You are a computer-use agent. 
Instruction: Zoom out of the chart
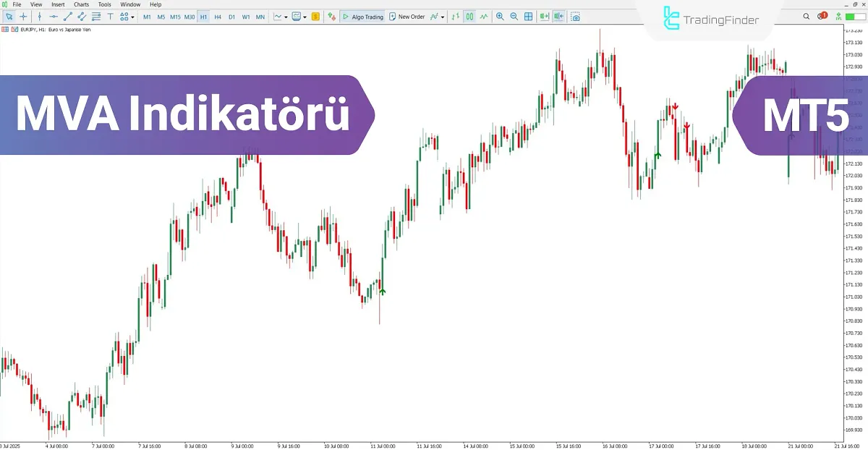click(514, 16)
